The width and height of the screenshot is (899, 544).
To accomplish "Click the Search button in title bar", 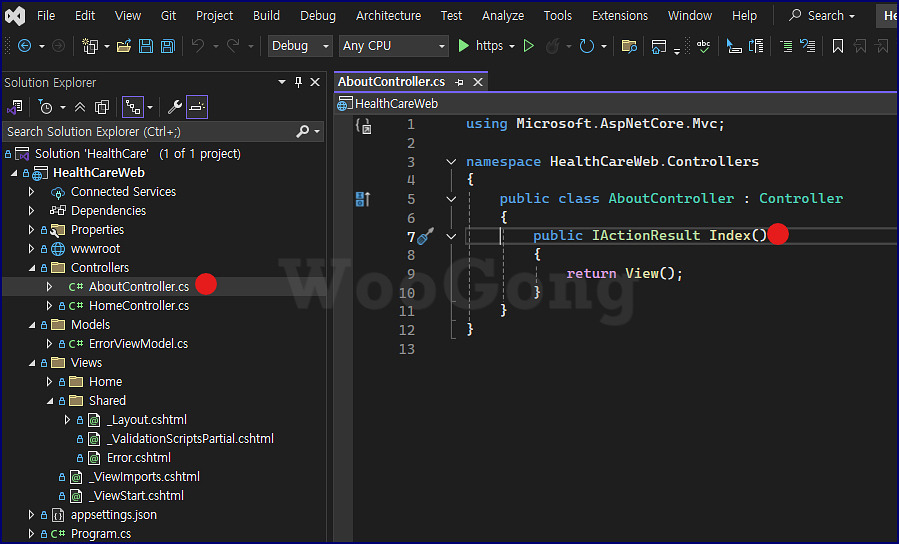I will [822, 15].
